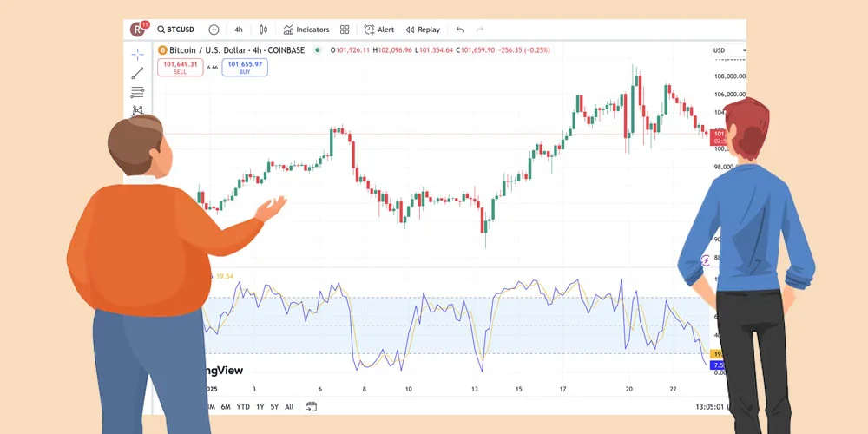Start bar Replay mode
Screen dimensions: 868x434
(x=423, y=30)
